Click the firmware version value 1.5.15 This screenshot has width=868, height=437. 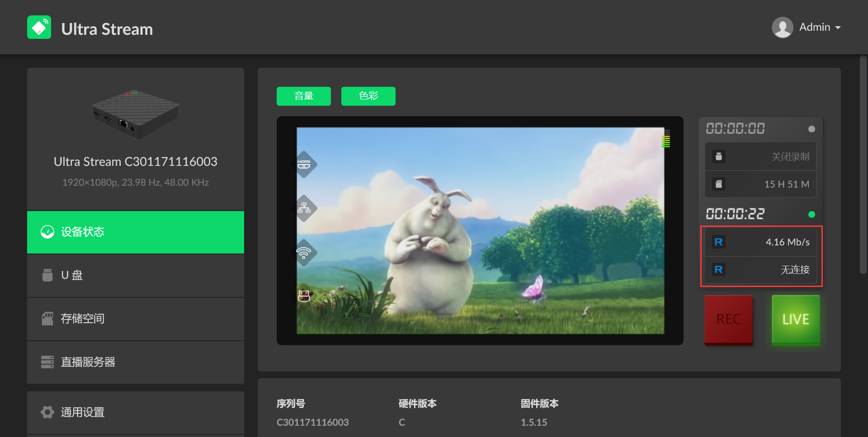tap(534, 423)
